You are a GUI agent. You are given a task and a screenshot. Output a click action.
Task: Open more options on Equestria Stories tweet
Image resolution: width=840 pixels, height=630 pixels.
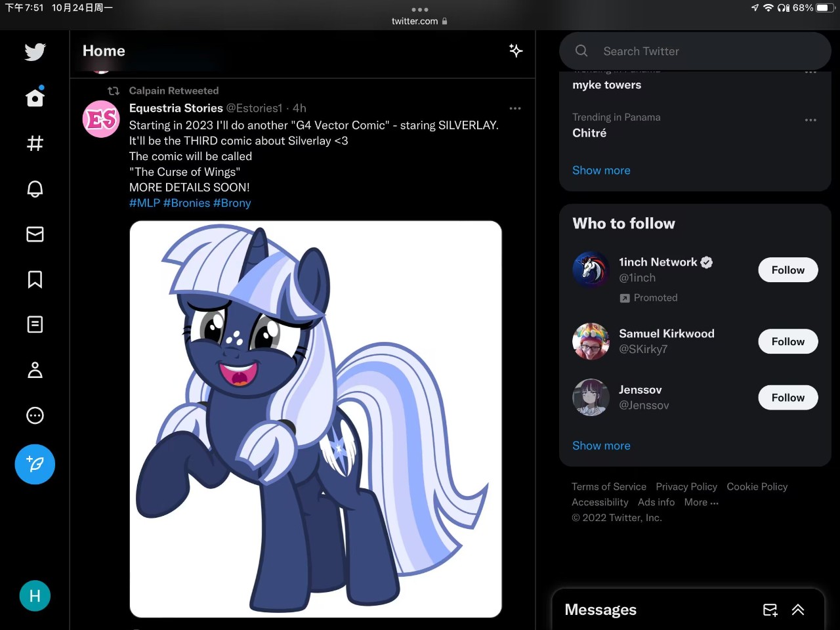pos(515,108)
